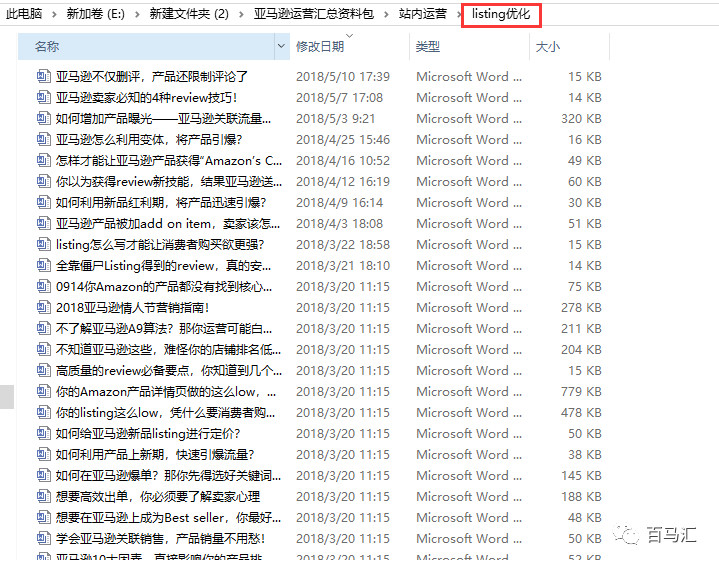Click the icon of 2018亚马逊情人节营销指南 document
The image size is (719, 565).
43,307
